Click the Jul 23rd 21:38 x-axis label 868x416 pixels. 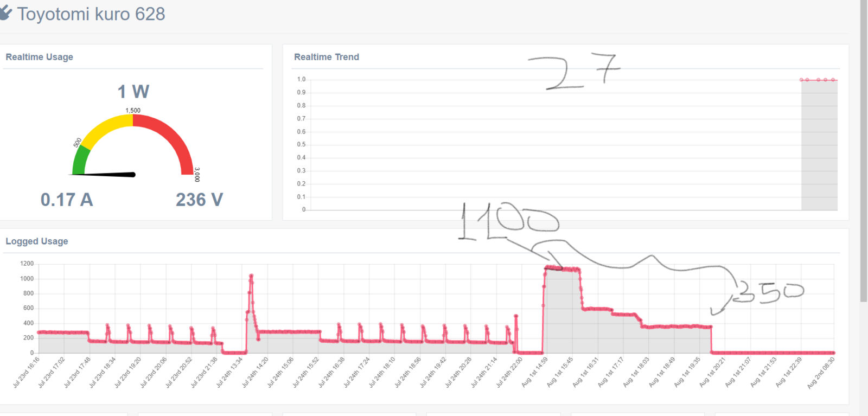[205, 372]
